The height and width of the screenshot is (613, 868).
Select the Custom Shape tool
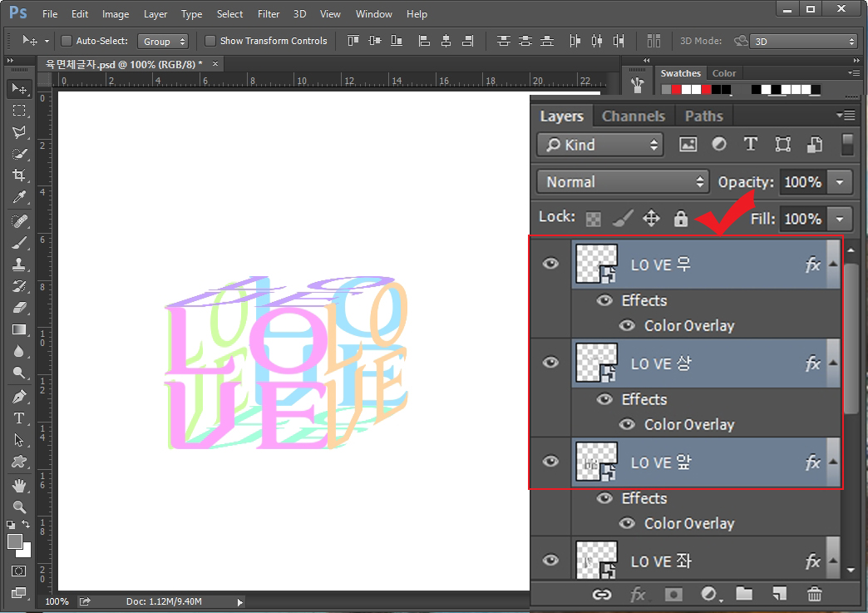[19, 462]
